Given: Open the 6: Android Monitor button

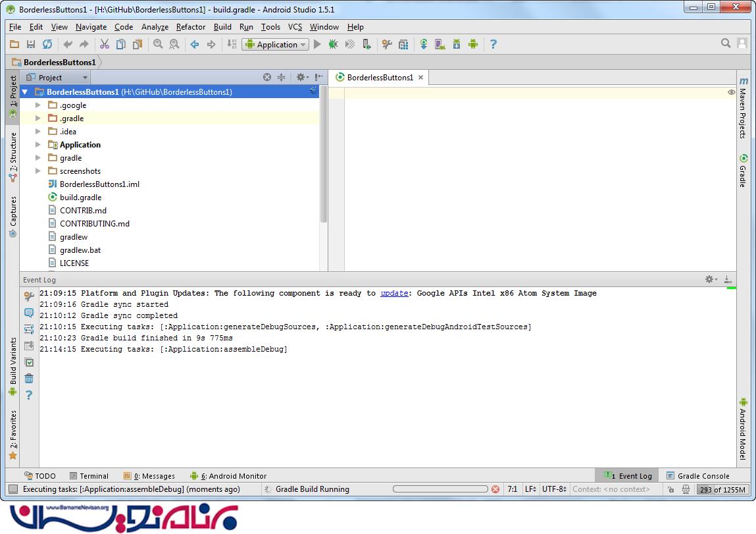Looking at the screenshot, I should coord(228,476).
